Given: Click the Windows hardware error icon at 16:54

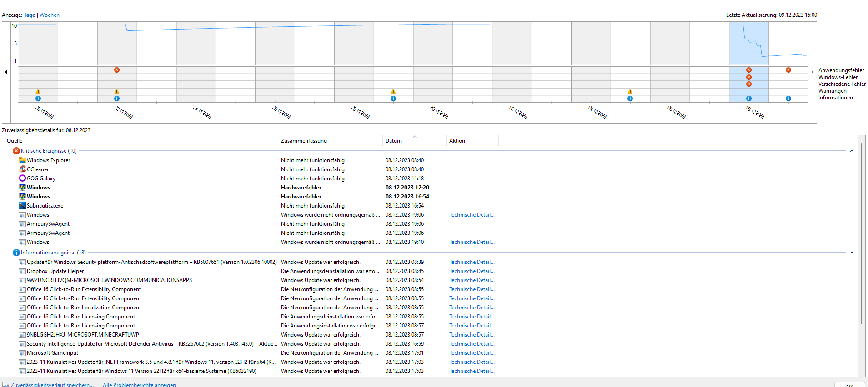Looking at the screenshot, I should pyautogui.click(x=22, y=196).
